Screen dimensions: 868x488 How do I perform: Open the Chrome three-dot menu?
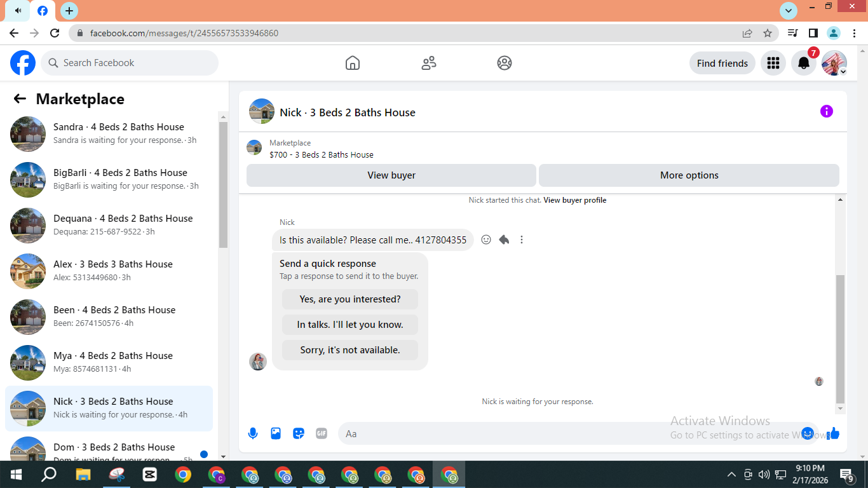tap(853, 33)
